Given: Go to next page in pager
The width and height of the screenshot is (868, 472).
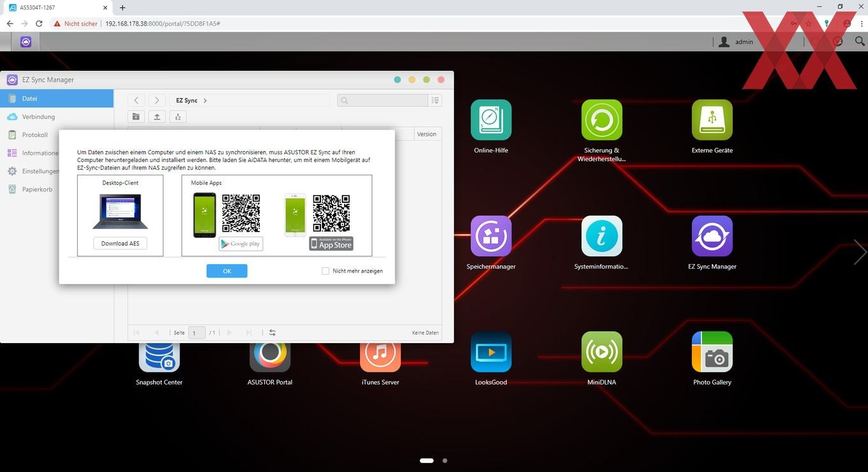Looking at the screenshot, I should 229,332.
